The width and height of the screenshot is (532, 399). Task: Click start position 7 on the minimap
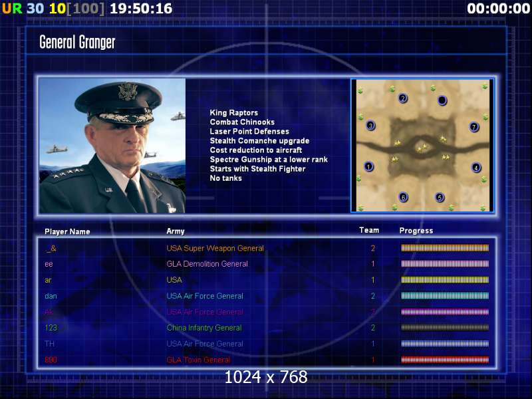[x=474, y=127]
